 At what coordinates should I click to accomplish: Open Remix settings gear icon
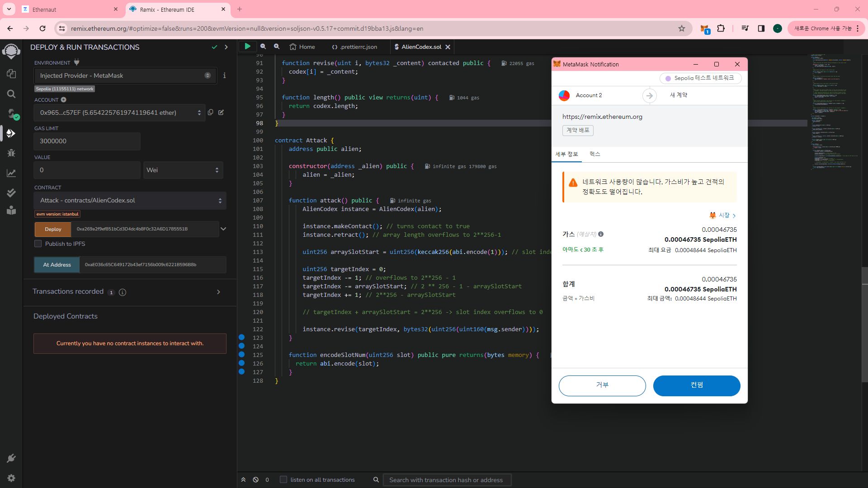[x=11, y=478]
